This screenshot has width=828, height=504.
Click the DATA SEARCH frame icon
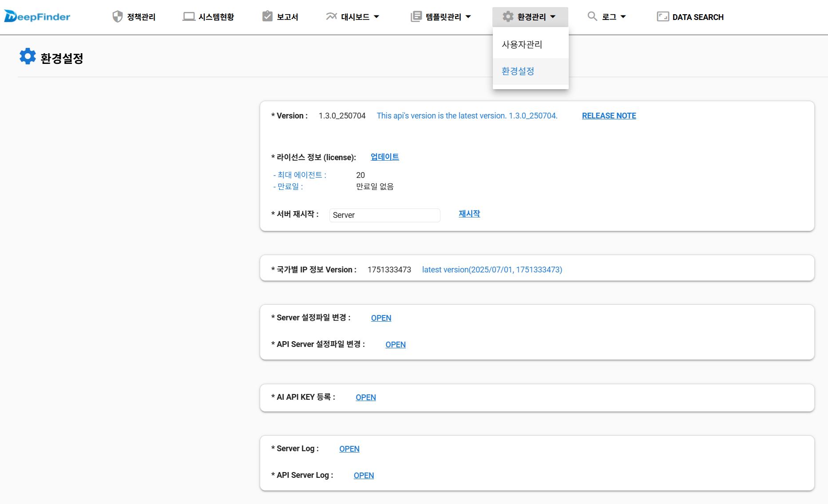pyautogui.click(x=663, y=17)
